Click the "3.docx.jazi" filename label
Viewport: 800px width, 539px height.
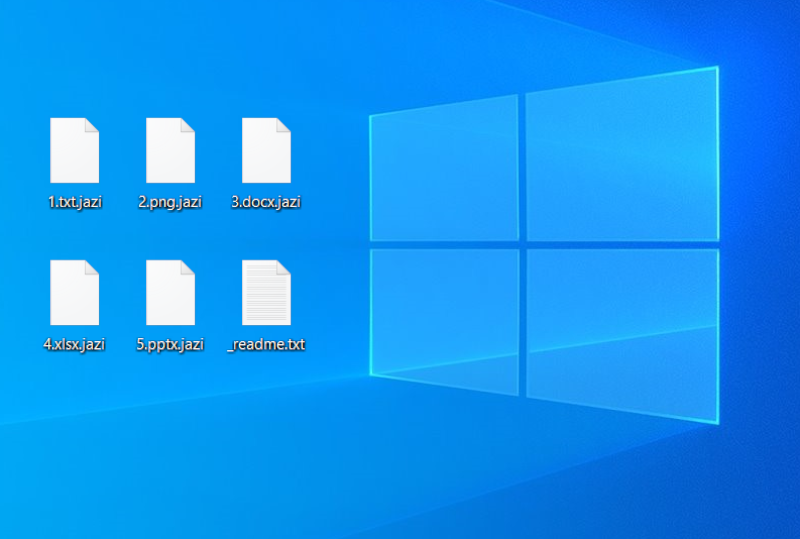[x=266, y=202]
